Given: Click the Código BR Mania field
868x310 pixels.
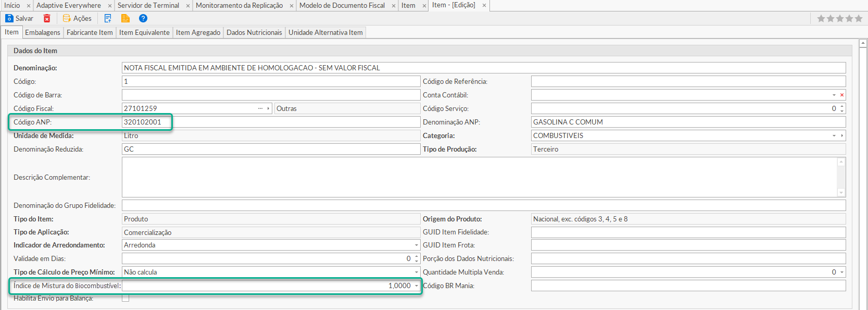Looking at the screenshot, I should [x=688, y=286].
